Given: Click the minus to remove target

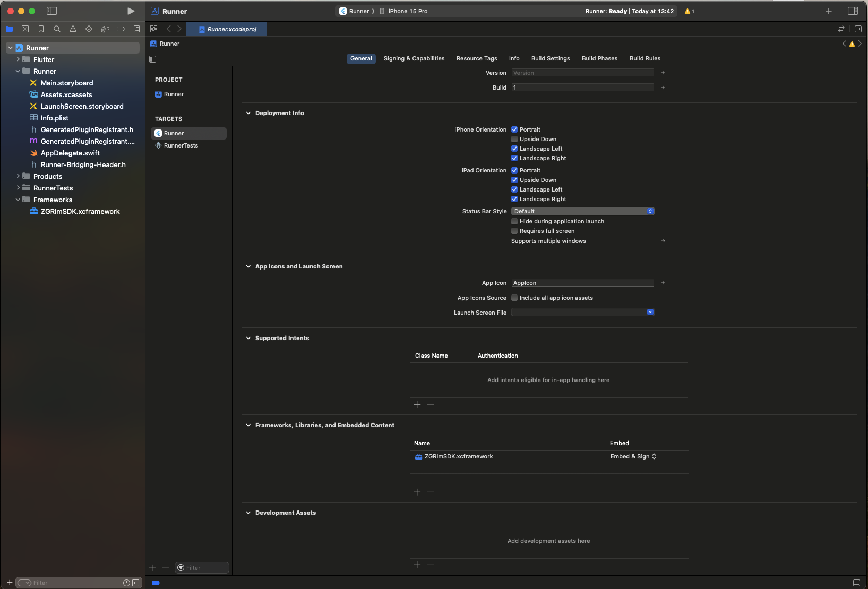Looking at the screenshot, I should click(x=166, y=568).
